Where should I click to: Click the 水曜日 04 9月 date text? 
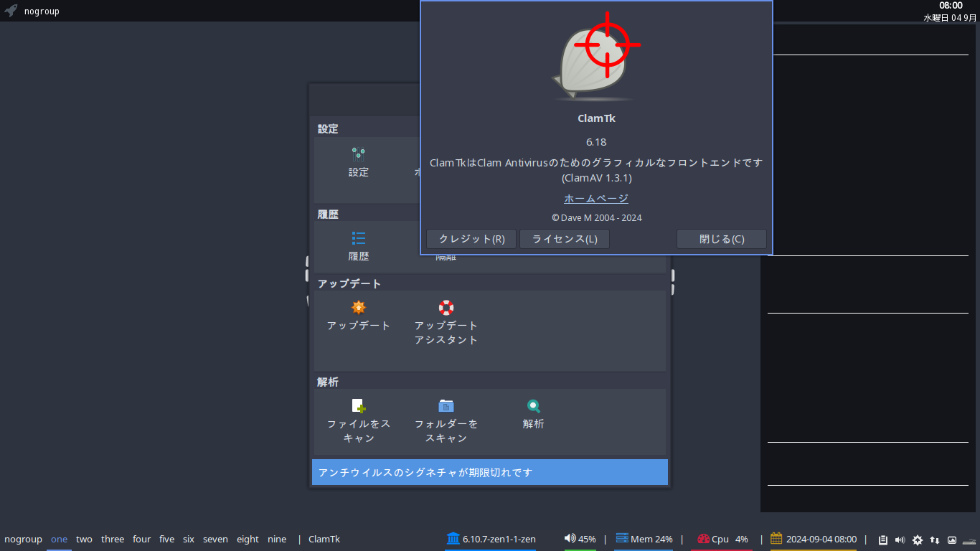coord(950,17)
